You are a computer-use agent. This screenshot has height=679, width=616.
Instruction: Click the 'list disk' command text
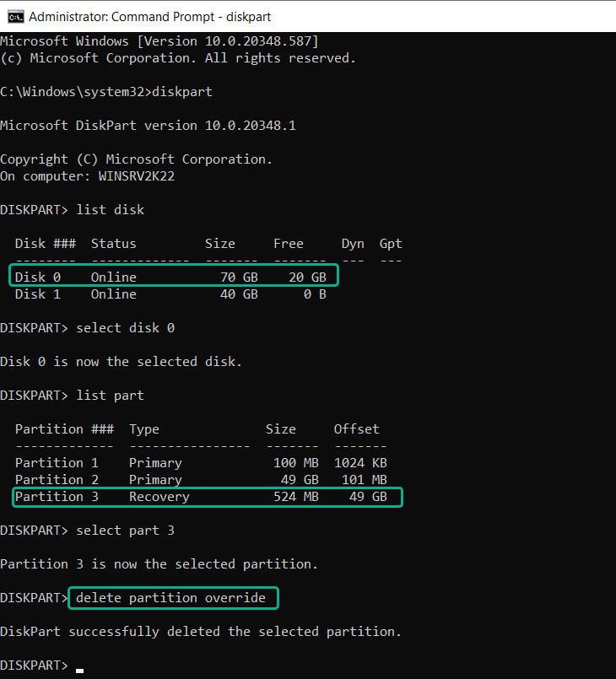pos(110,210)
